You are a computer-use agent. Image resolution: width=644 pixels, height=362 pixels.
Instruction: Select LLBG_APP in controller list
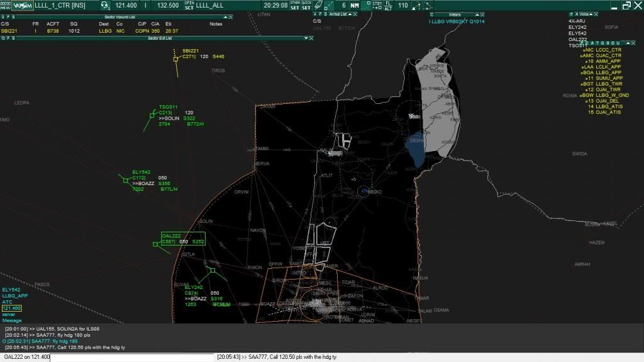coord(608,72)
